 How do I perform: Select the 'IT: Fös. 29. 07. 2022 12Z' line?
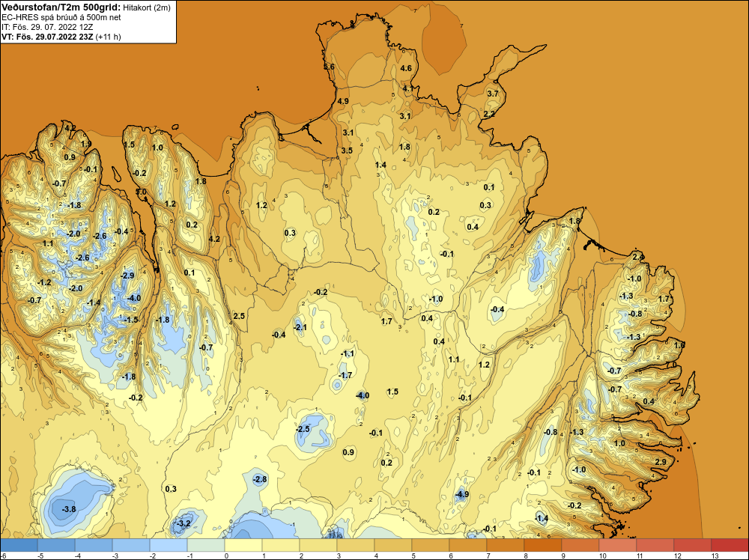47,27
